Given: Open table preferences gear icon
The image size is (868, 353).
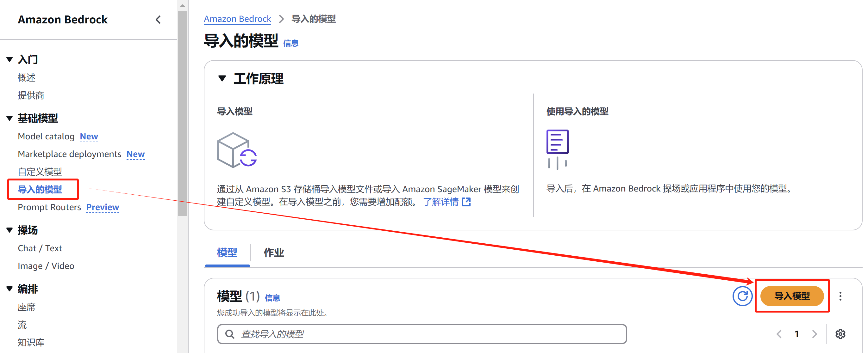Looking at the screenshot, I should [840, 334].
